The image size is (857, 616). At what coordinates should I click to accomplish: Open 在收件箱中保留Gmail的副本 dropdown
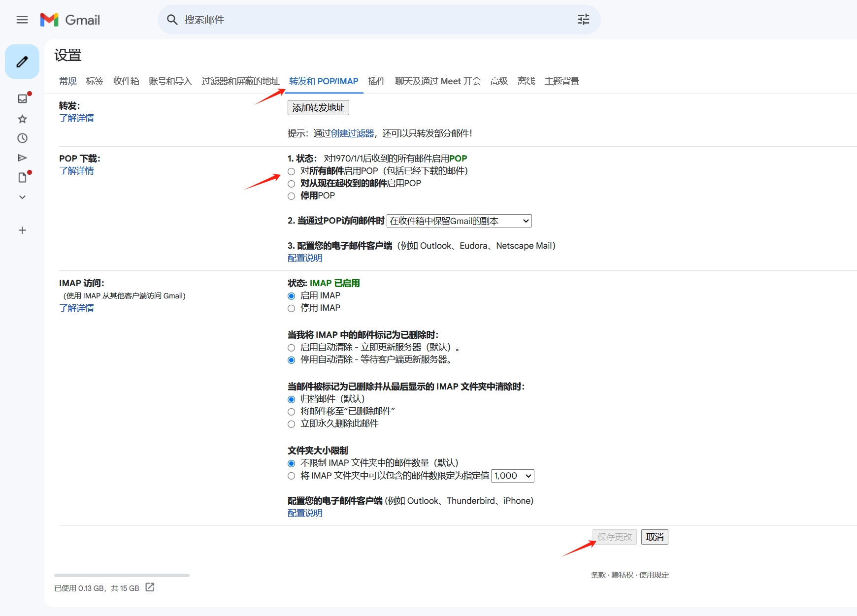pyautogui.click(x=459, y=221)
